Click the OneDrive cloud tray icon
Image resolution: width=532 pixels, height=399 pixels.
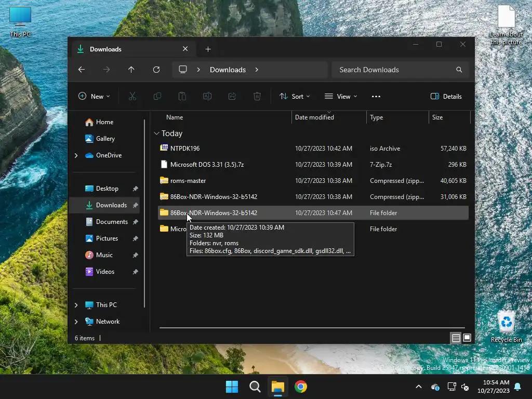[435, 387]
